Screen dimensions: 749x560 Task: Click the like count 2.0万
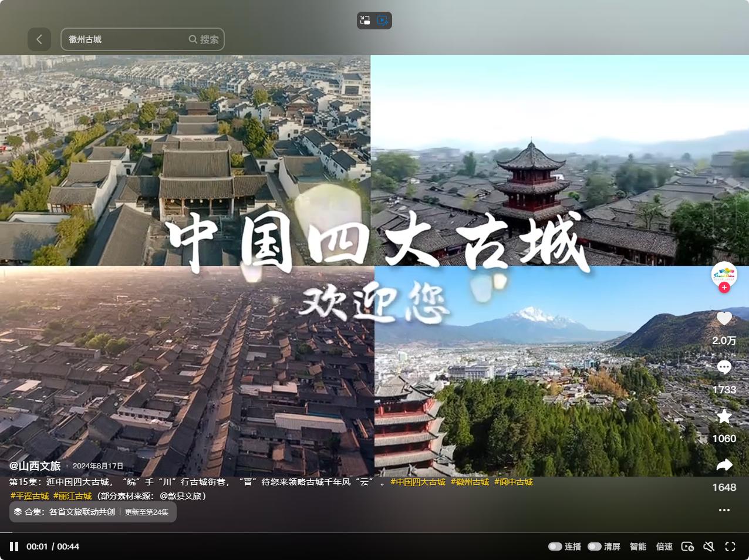pos(724,340)
